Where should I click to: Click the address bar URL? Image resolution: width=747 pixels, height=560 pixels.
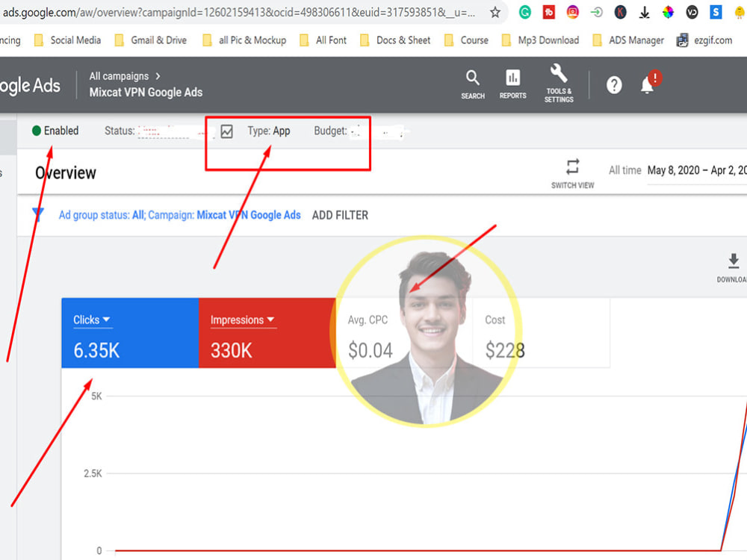coord(239,13)
